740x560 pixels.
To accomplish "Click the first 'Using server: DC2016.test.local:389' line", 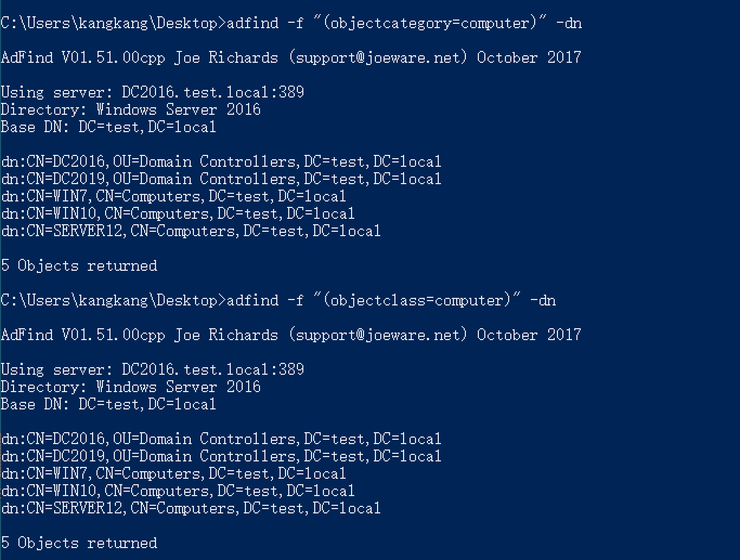I will (152, 92).
